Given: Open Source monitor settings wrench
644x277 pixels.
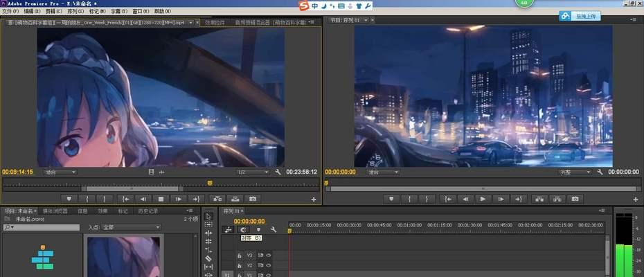Looking at the screenshot, I should click(x=278, y=172).
